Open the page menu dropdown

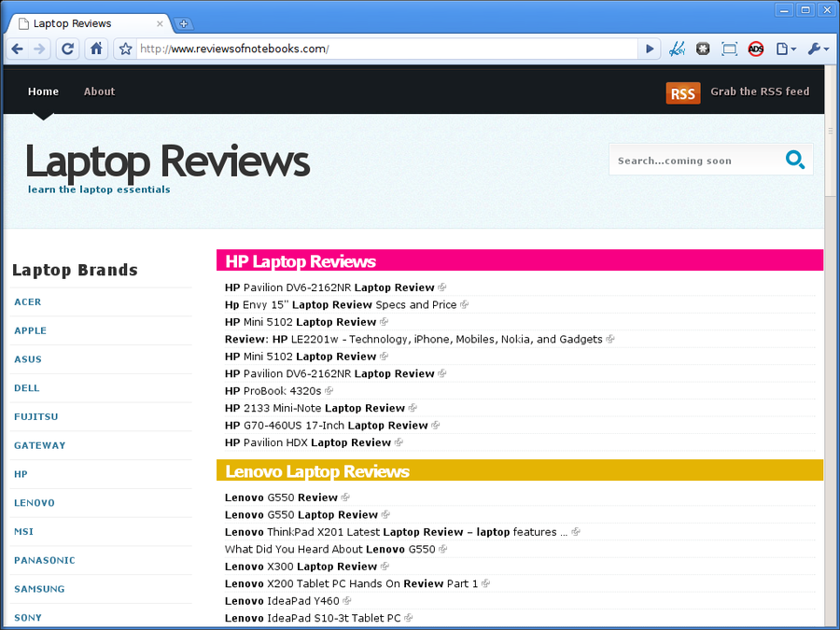tap(786, 49)
